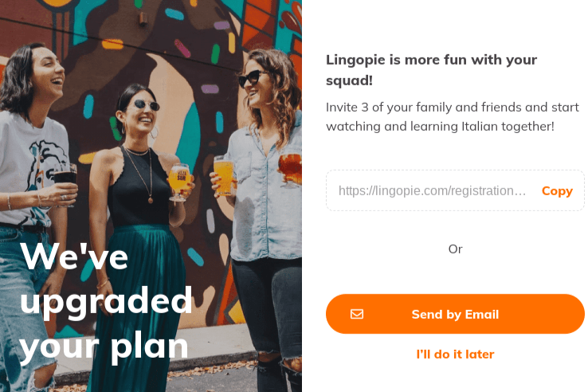Click the amber goblet glass near denim shirt

point(290,170)
